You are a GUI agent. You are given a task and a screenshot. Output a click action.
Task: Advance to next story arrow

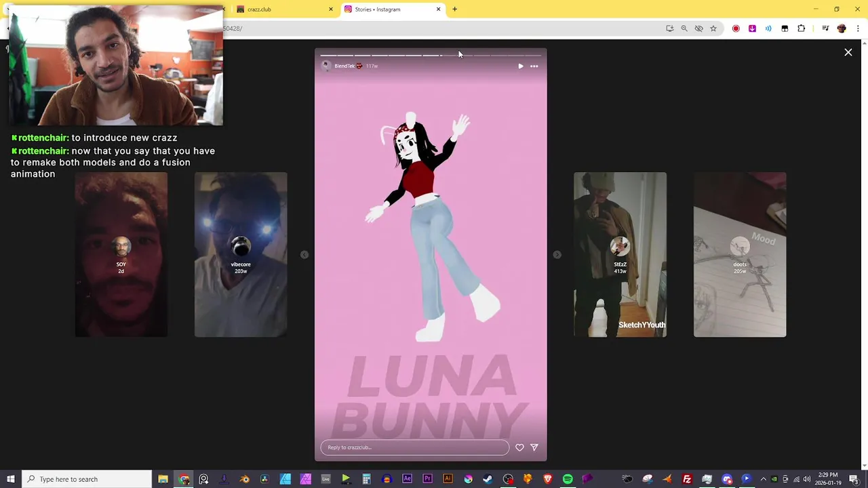(x=557, y=255)
